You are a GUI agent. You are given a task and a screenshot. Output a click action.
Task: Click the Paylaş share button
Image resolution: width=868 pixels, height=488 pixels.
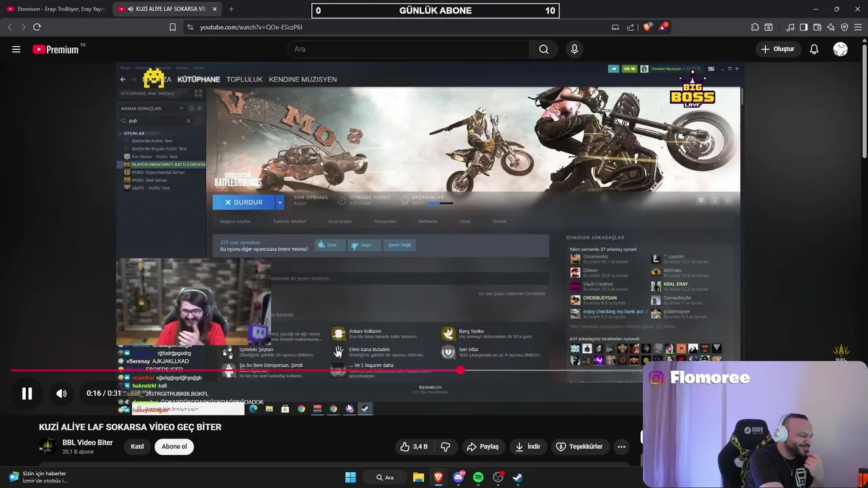point(483,447)
